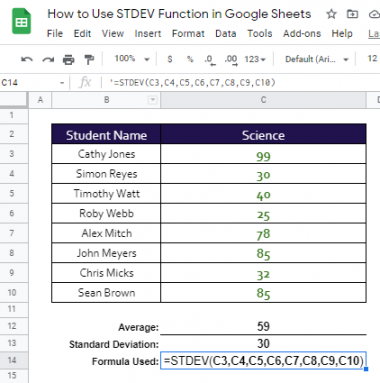Select the Student Name header cell

pyautogui.click(x=106, y=134)
